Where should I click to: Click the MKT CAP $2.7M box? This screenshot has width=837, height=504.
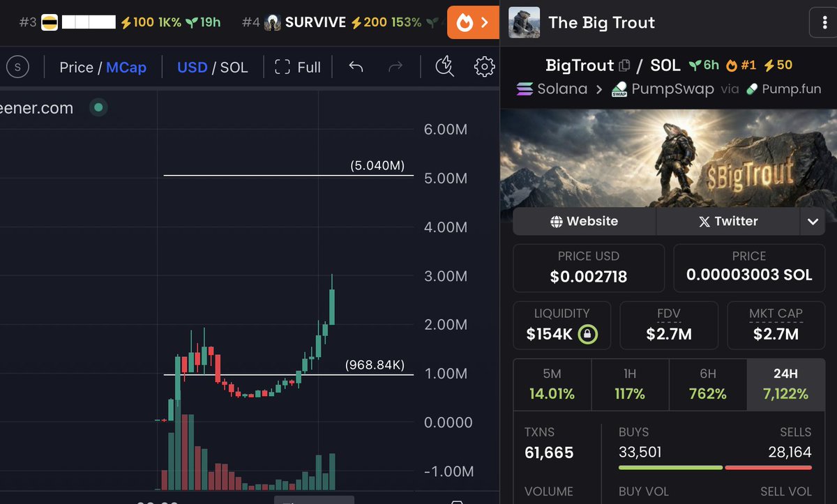[776, 325]
